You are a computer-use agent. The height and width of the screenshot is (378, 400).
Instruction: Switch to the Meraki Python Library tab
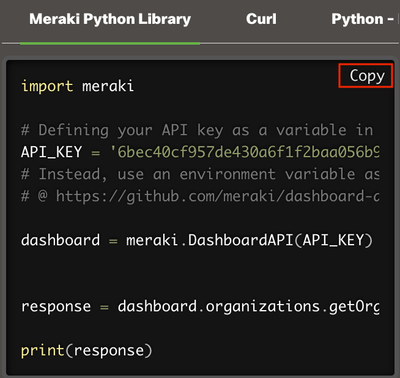(110, 19)
